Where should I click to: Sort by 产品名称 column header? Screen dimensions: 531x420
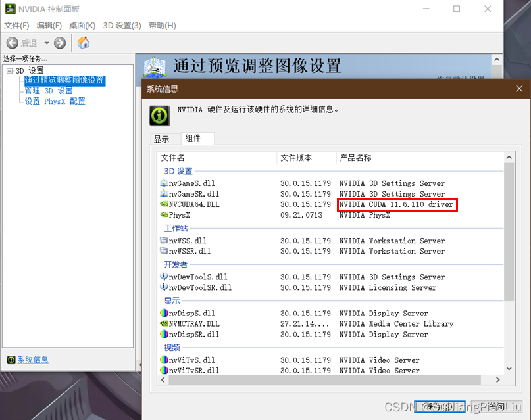(420, 158)
